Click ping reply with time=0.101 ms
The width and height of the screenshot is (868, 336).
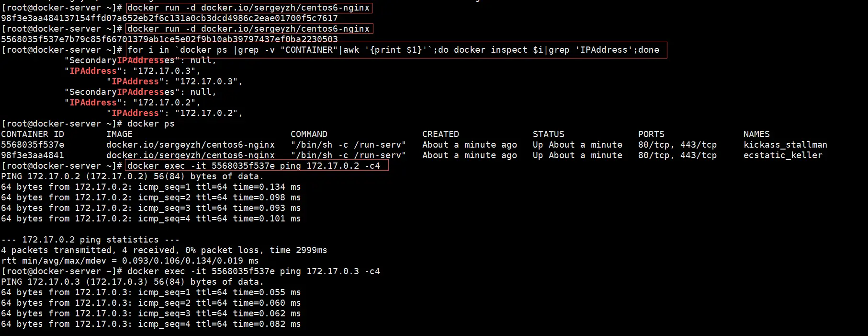click(151, 219)
